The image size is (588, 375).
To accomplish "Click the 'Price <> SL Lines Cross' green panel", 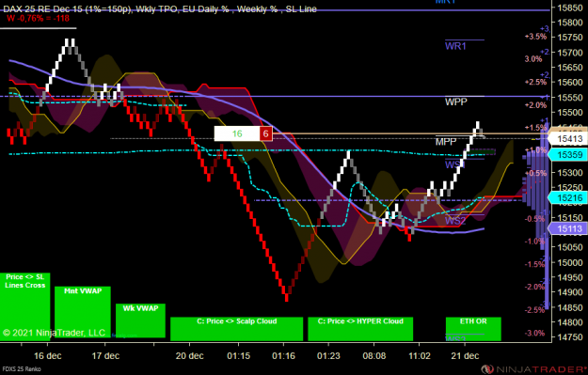I will pos(24,306).
